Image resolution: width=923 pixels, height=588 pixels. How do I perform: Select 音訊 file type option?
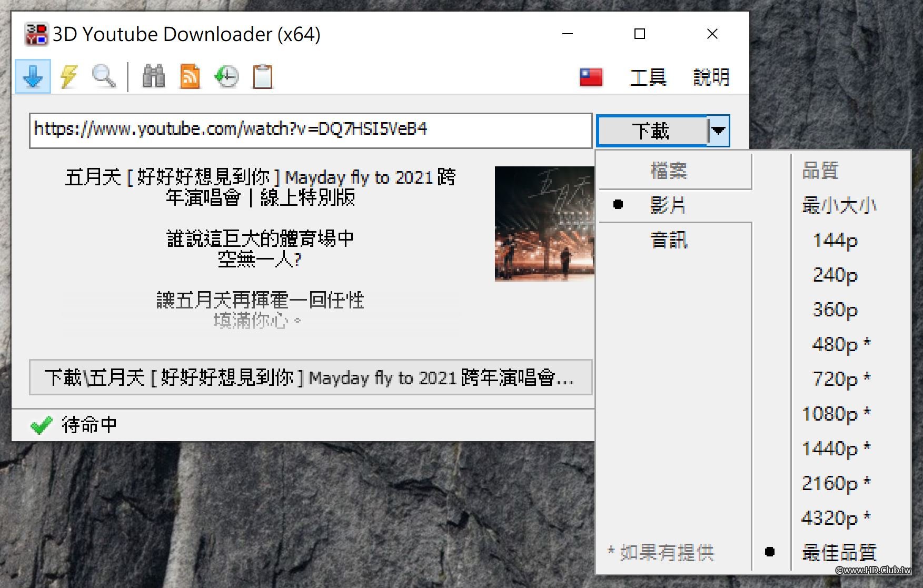[x=669, y=240]
